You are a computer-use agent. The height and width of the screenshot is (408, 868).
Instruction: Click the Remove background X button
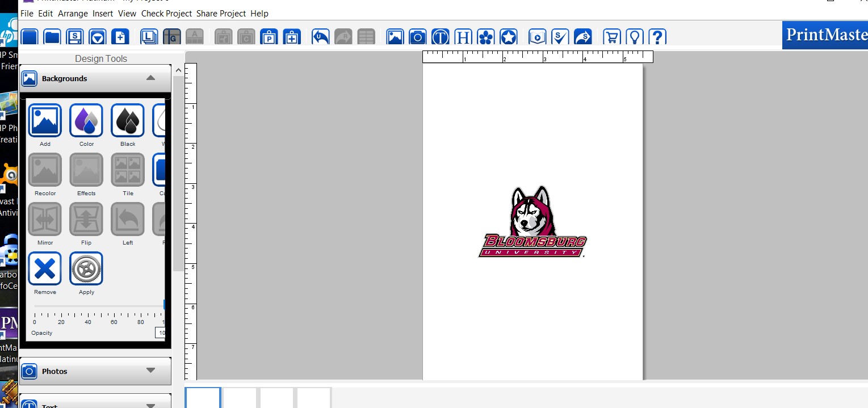pyautogui.click(x=45, y=268)
